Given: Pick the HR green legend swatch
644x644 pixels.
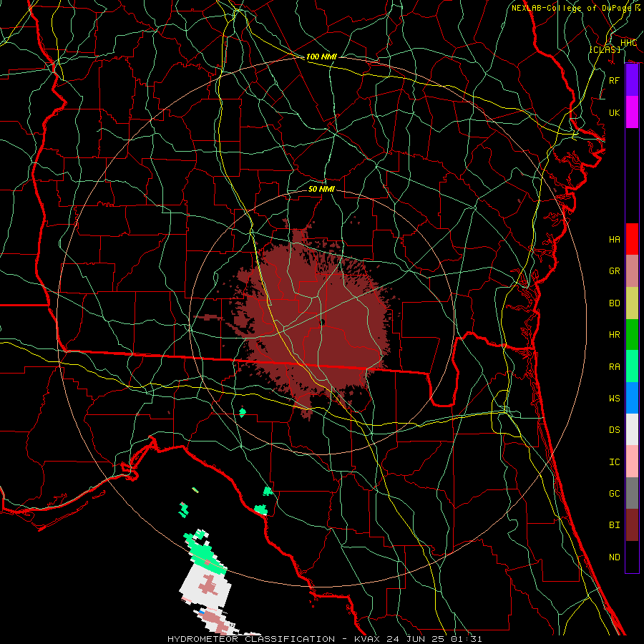Looking at the screenshot, I should pos(632,334).
